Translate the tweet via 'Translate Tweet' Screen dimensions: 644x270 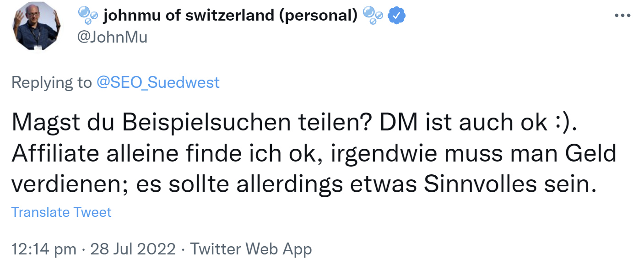(61, 211)
